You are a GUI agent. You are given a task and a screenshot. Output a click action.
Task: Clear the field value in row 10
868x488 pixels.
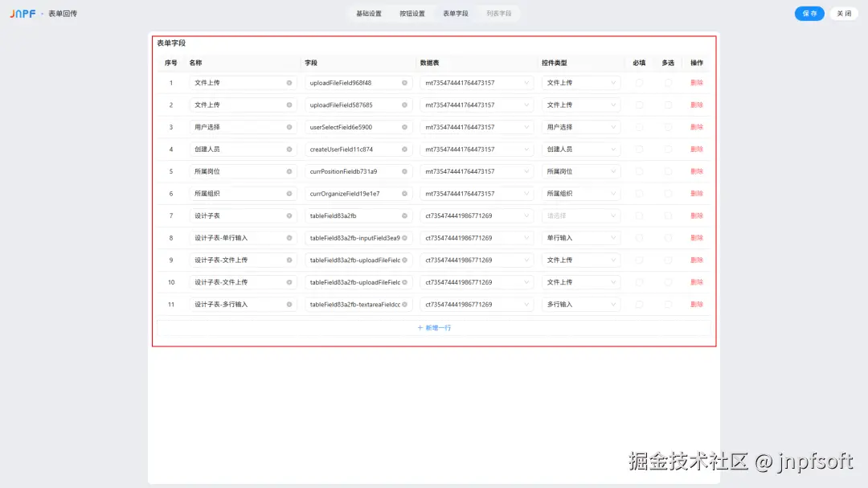[x=404, y=282]
